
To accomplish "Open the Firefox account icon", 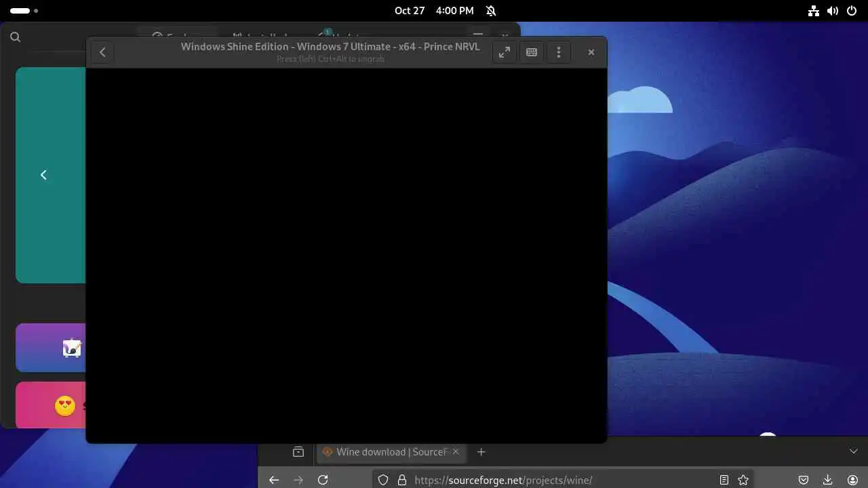I will tap(852, 480).
